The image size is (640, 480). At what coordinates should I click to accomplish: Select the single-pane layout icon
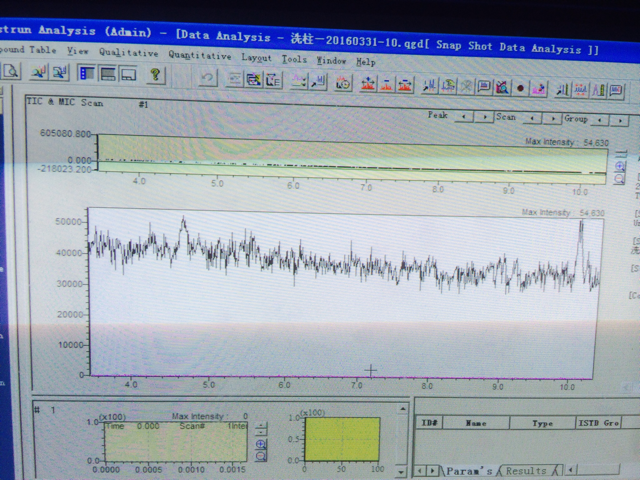[129, 75]
